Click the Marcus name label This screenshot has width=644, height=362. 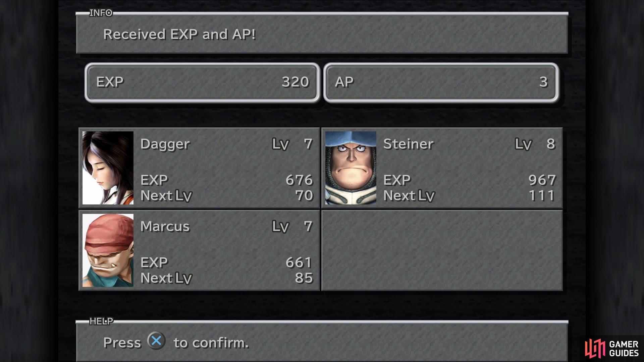(165, 227)
